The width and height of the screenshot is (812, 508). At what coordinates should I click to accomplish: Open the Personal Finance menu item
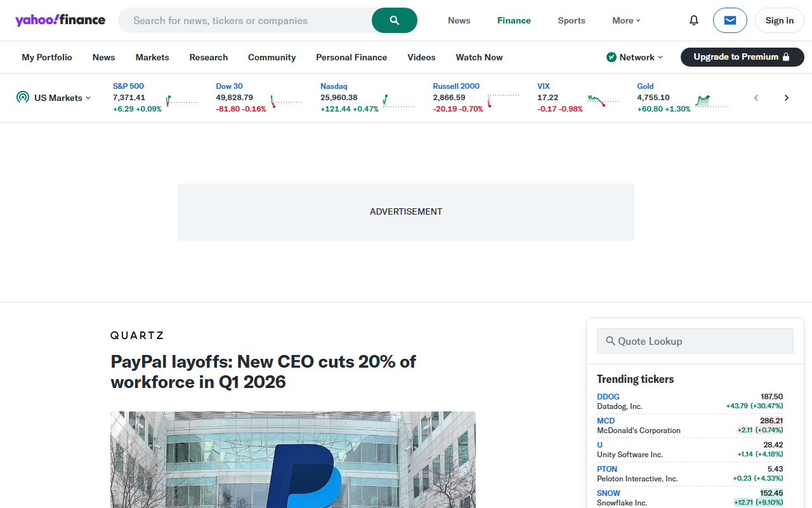[x=351, y=57]
